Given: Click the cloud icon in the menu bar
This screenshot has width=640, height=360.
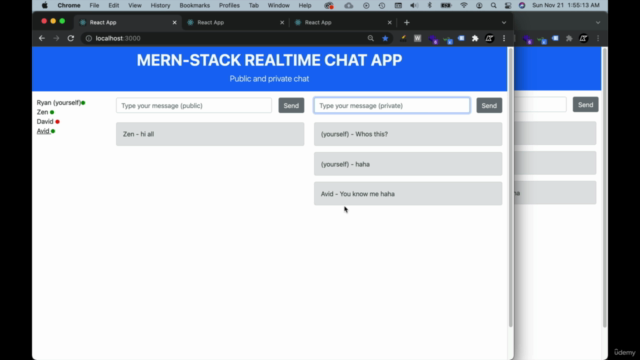Looking at the screenshot, I should pyautogui.click(x=349, y=5).
